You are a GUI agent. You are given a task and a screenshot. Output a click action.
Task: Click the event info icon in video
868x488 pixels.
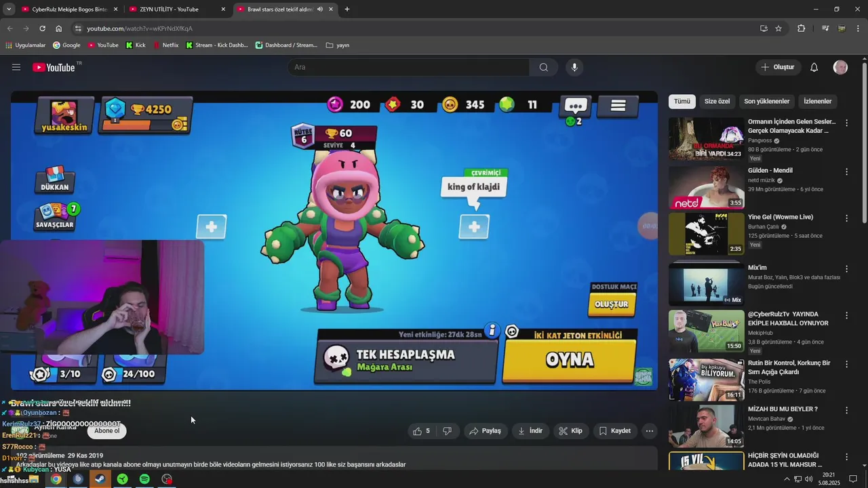tap(492, 331)
